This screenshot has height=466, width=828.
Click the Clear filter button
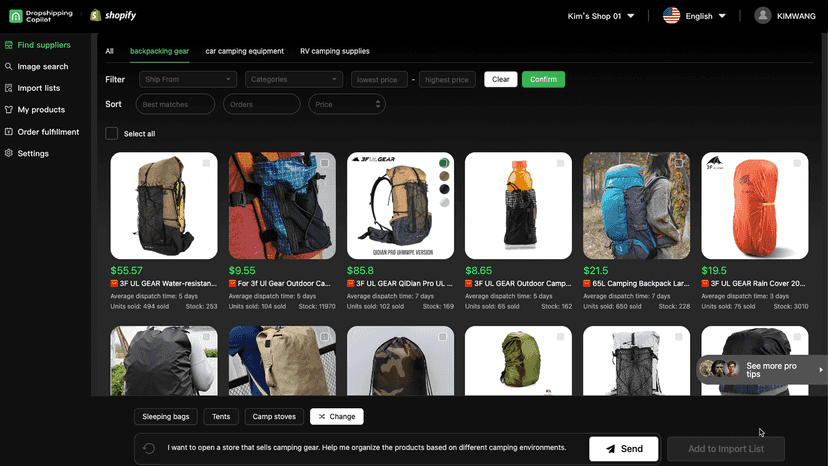[x=501, y=79]
